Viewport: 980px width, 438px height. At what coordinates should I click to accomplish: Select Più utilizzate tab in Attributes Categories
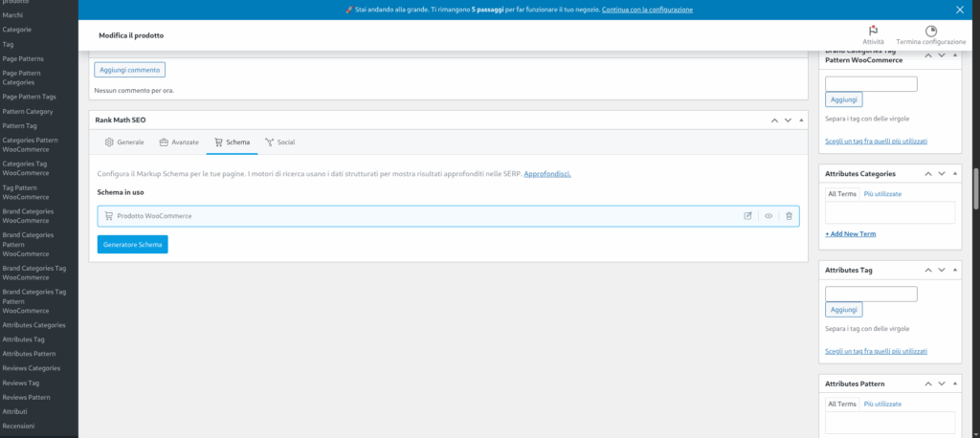click(x=882, y=194)
